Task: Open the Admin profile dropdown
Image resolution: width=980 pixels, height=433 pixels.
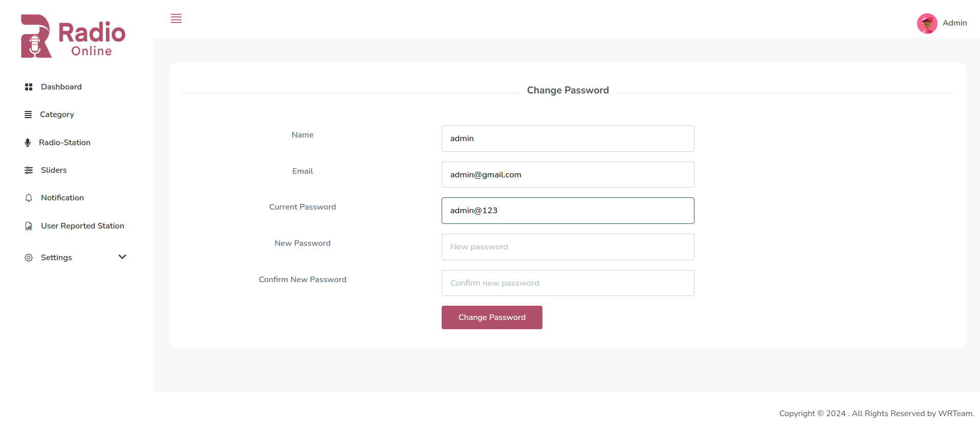Action: 942,24
